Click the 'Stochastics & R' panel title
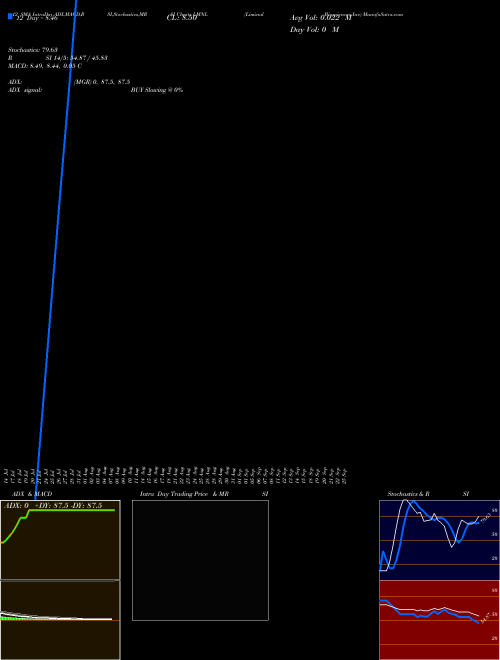 408,494
